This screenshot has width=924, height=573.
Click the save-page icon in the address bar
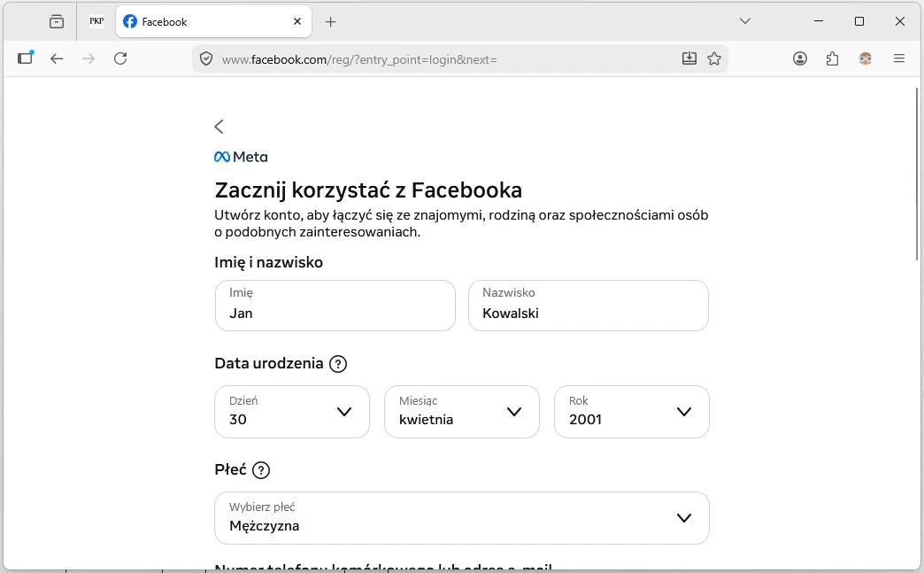[689, 58]
